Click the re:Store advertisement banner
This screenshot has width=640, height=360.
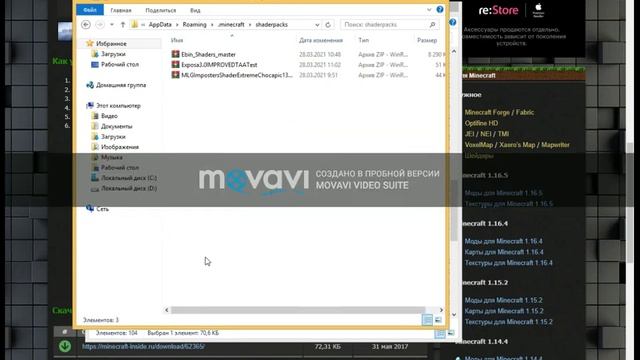pos(524,28)
